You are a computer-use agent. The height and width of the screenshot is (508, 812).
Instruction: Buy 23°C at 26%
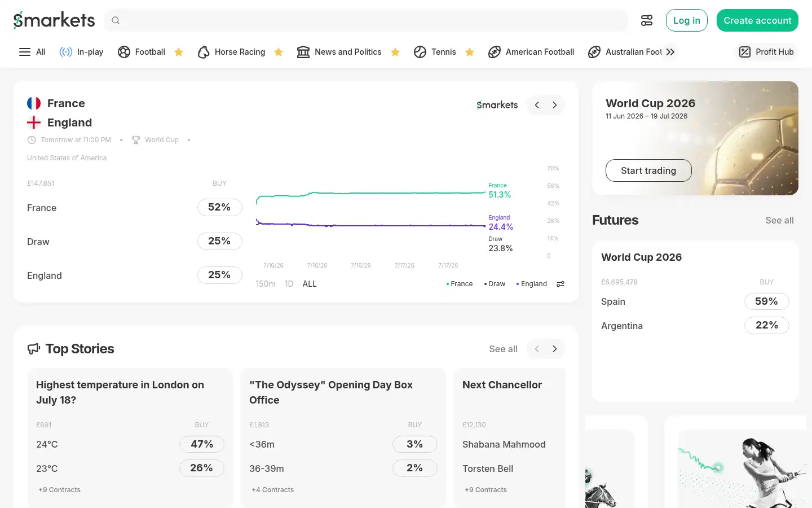pyautogui.click(x=202, y=468)
